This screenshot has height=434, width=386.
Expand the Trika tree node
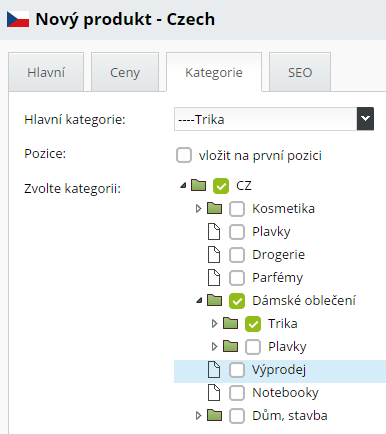coord(214,324)
